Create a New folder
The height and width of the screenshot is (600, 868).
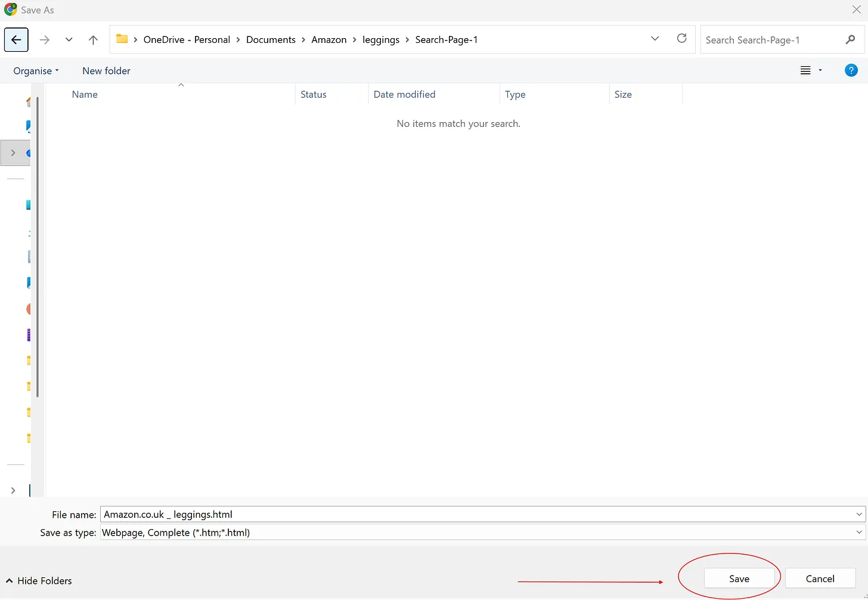106,71
